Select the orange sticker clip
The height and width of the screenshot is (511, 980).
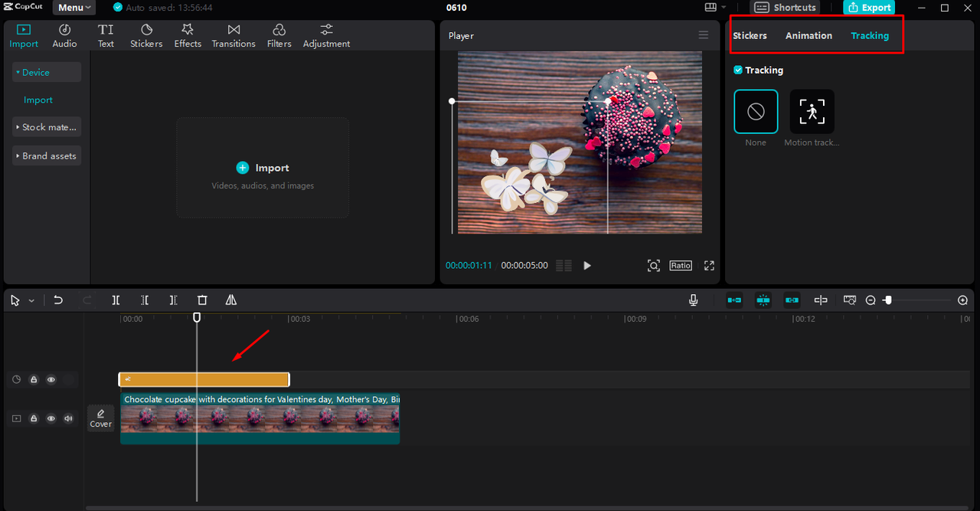coord(204,379)
